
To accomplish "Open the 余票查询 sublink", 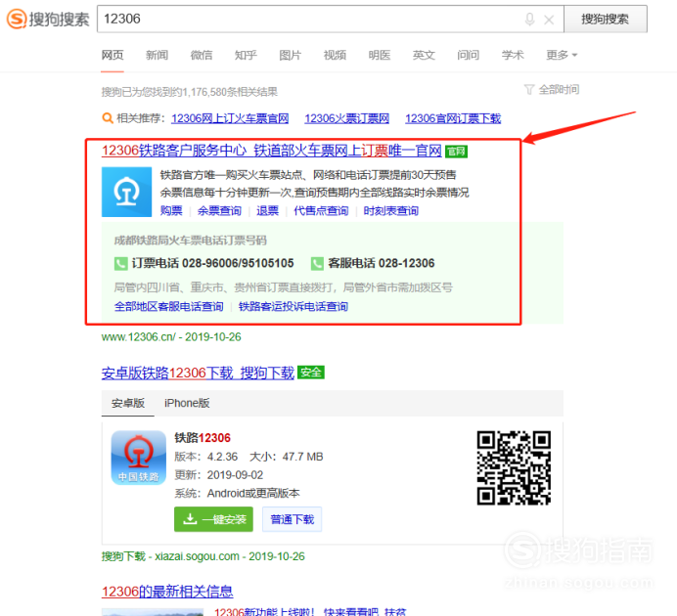I will pyautogui.click(x=219, y=211).
